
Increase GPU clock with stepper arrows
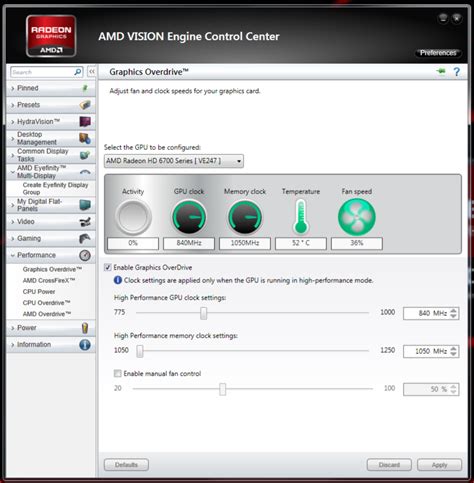[x=453, y=311]
